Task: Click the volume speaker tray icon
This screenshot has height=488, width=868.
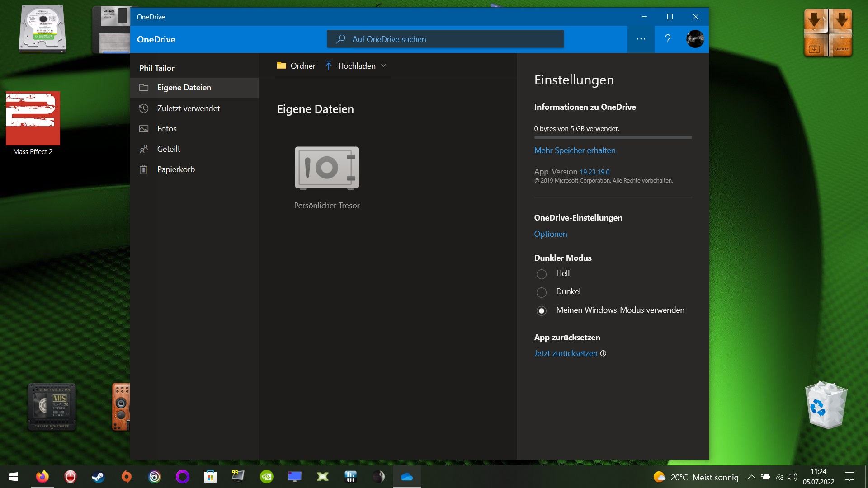Action: (792, 477)
